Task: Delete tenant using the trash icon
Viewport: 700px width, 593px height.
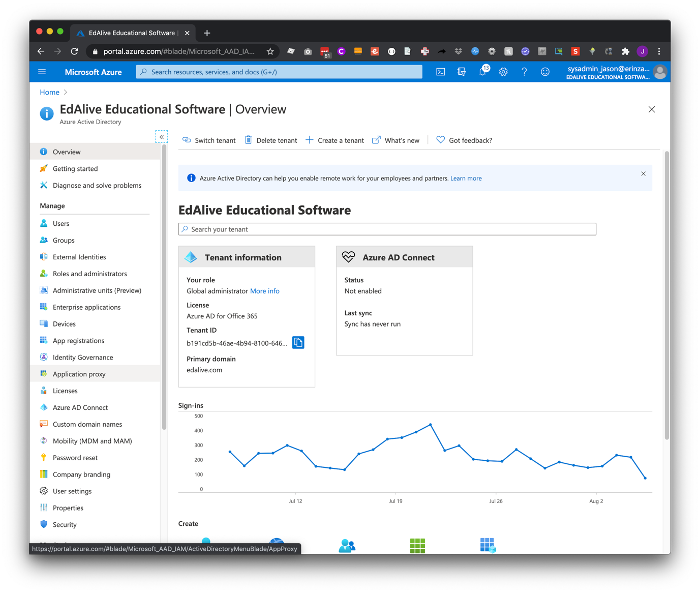Action: coord(249,140)
